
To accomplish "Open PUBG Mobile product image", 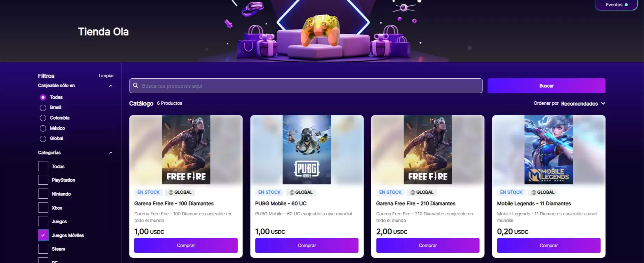I will tap(307, 150).
